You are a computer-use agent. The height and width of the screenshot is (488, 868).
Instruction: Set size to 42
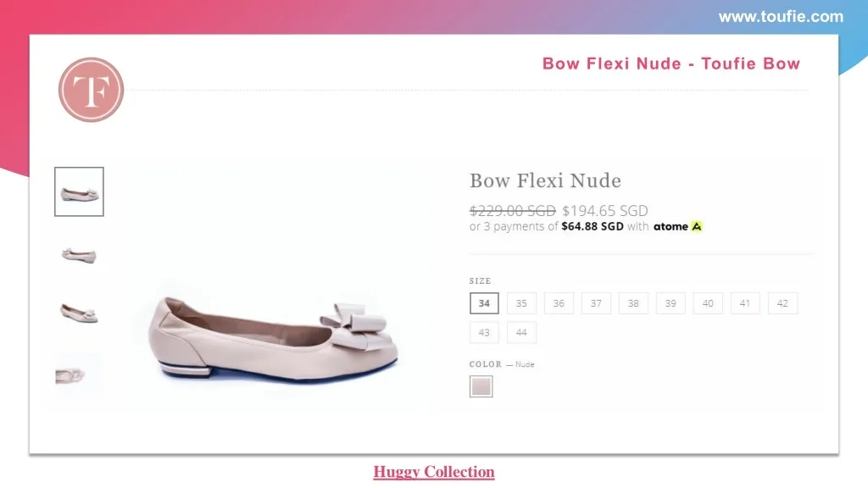point(782,303)
